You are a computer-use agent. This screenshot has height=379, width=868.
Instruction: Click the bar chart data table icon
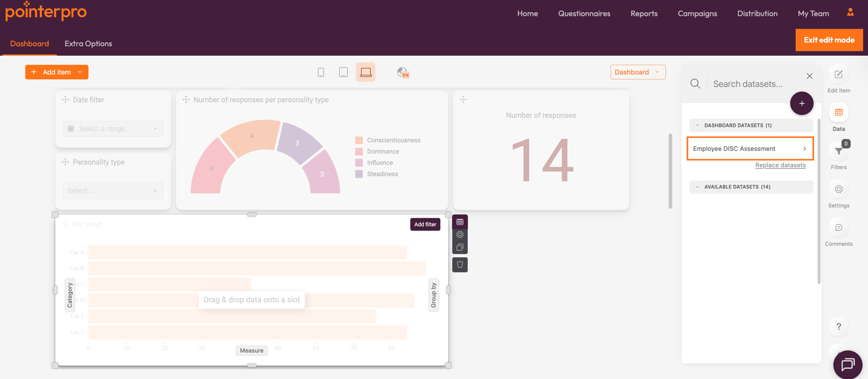click(x=460, y=222)
